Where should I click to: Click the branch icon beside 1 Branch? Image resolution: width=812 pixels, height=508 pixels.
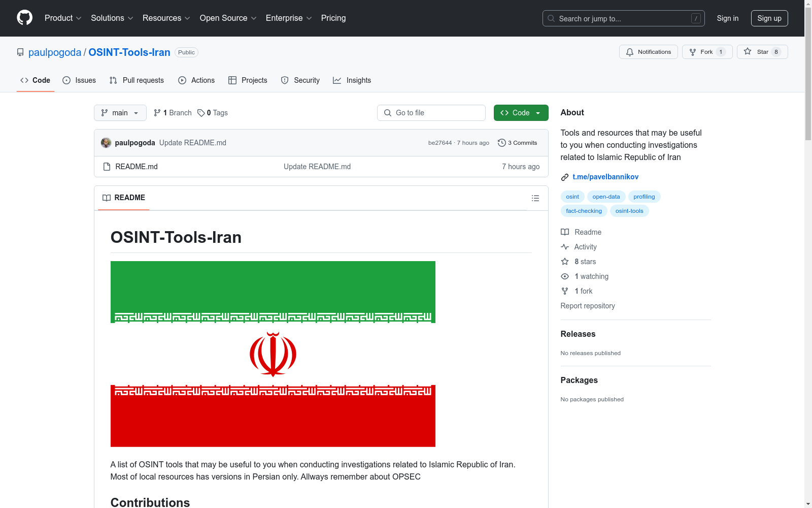pyautogui.click(x=157, y=113)
